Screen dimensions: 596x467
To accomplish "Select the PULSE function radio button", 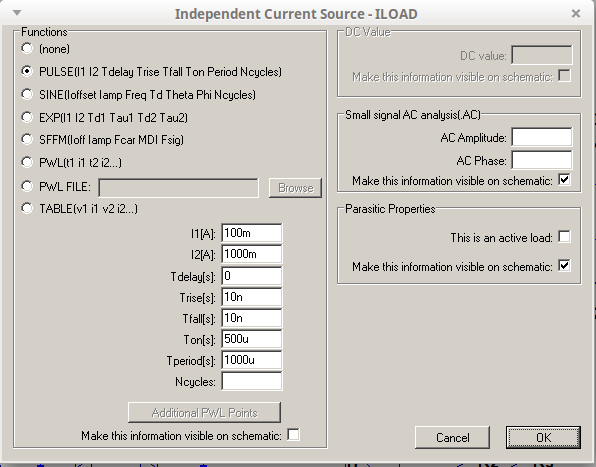I will (27, 71).
